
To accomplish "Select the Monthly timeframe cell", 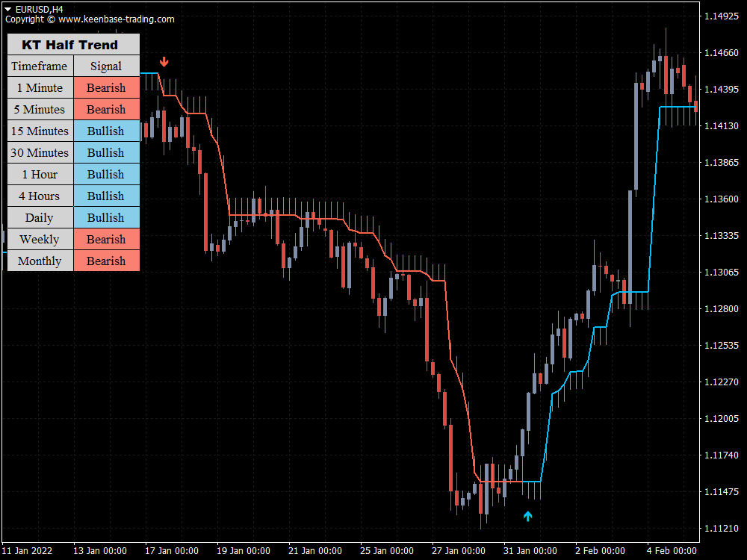I will (x=40, y=261).
